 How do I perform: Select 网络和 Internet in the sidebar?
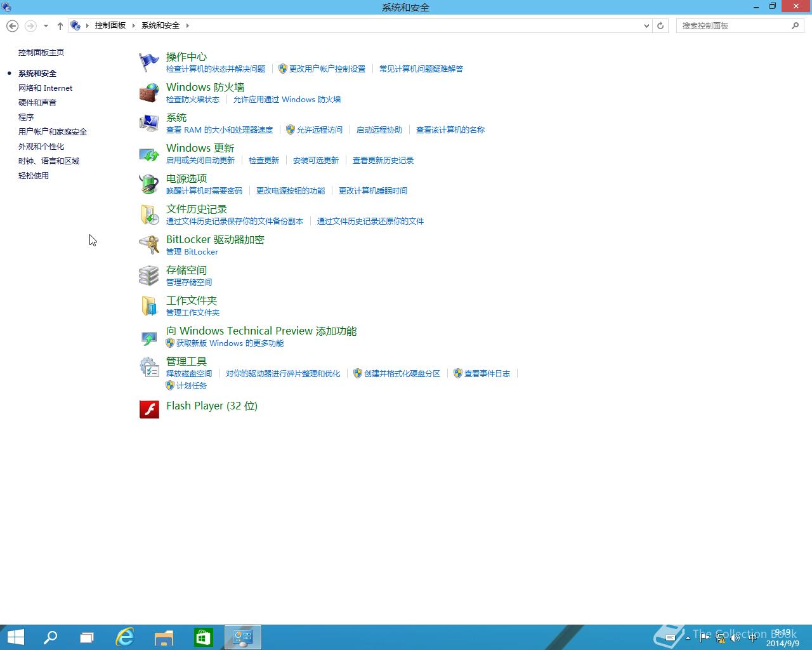(45, 88)
